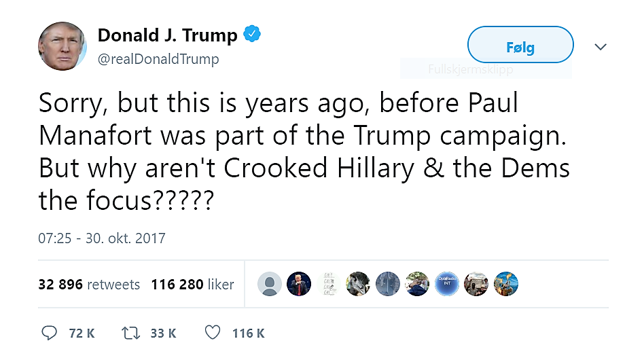
Task: Click the default gray silhouette liker avatar
Action: pos(269,284)
